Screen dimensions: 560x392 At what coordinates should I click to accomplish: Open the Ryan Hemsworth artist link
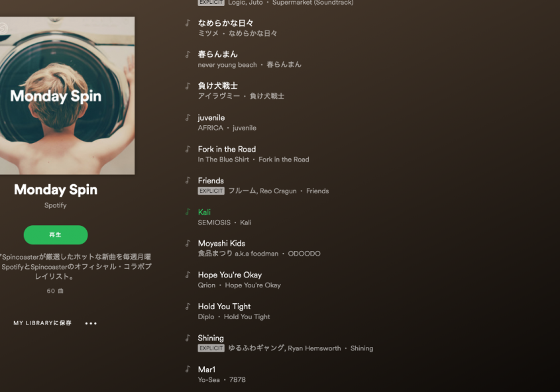click(314, 348)
